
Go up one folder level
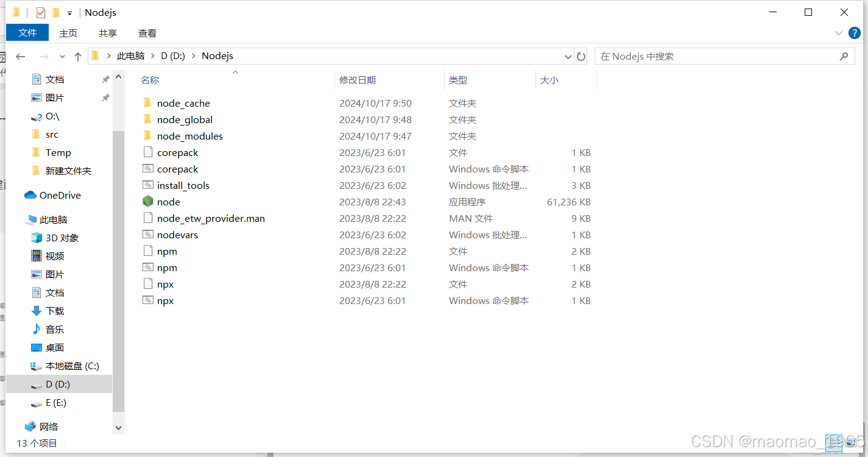(x=78, y=56)
